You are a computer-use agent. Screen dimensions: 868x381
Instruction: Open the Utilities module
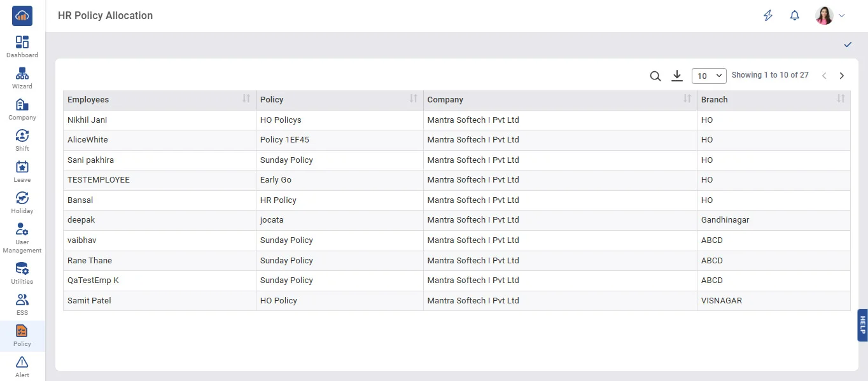click(22, 273)
